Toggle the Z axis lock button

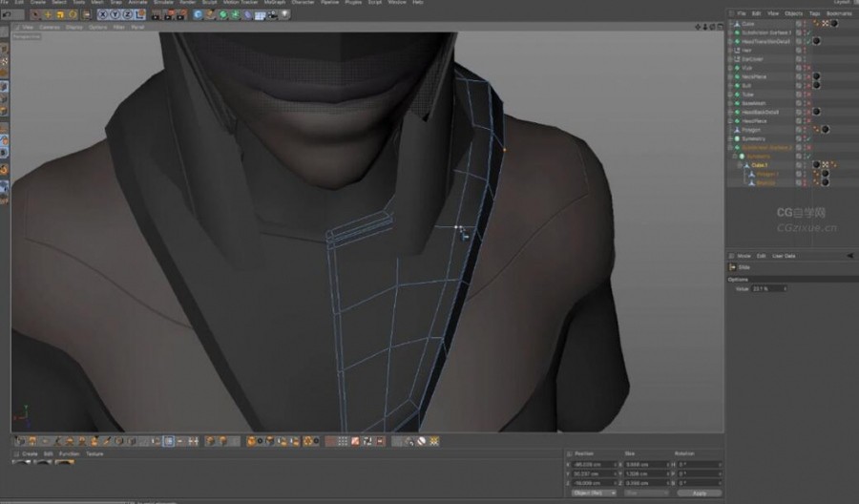pyautogui.click(x=127, y=14)
